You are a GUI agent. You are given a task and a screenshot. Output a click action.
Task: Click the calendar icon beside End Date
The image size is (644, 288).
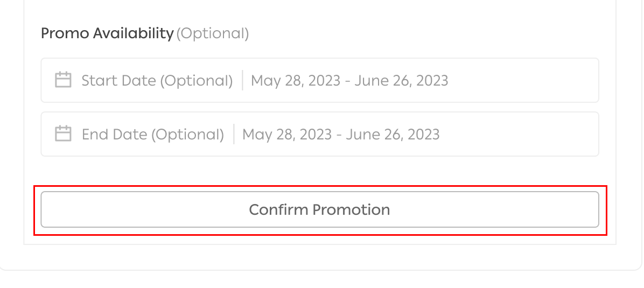coord(64,134)
